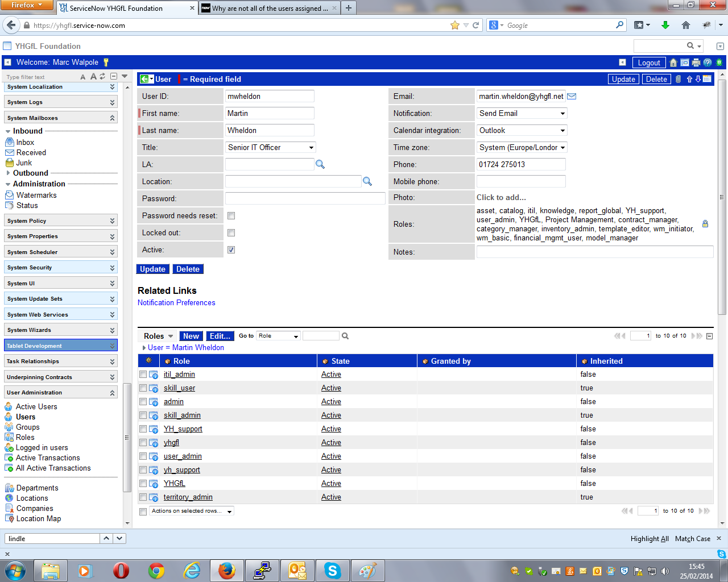Open the record icon for itil_admin row
The image size is (728, 582).
coord(154,375)
